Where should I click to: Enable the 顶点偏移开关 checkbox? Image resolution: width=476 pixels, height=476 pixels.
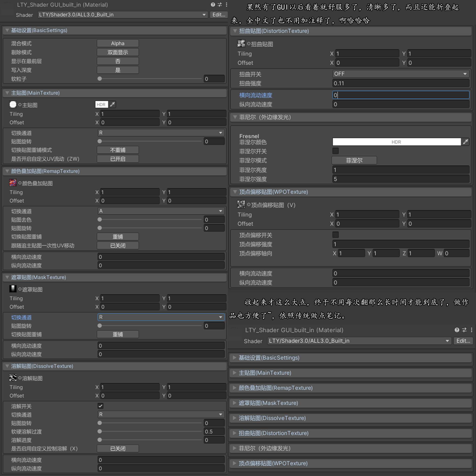336,235
